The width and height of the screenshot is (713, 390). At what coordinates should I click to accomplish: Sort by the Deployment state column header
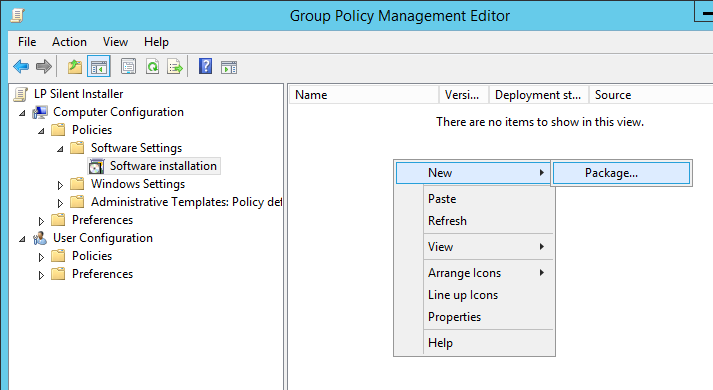[539, 95]
